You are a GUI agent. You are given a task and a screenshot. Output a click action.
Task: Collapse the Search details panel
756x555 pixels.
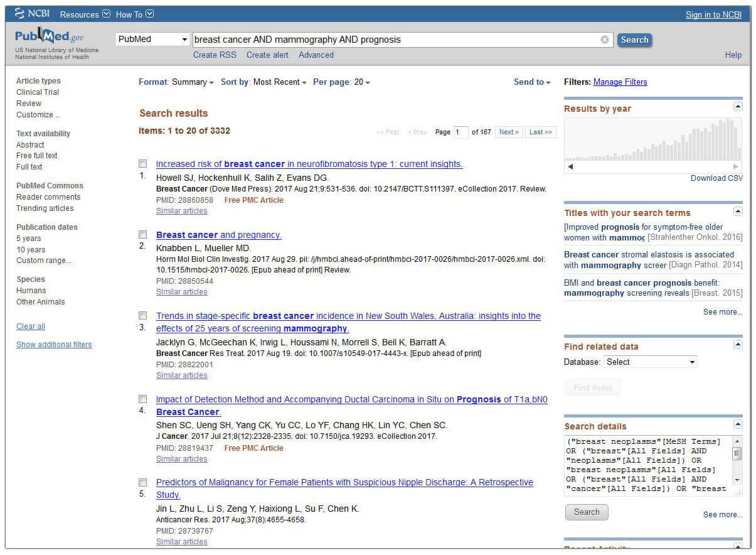[738, 424]
